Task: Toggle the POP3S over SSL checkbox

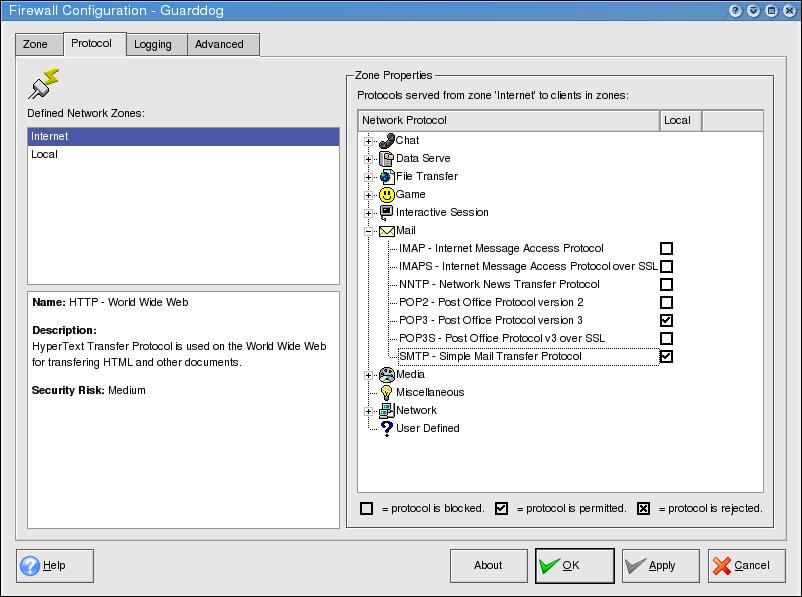Action: click(x=667, y=338)
